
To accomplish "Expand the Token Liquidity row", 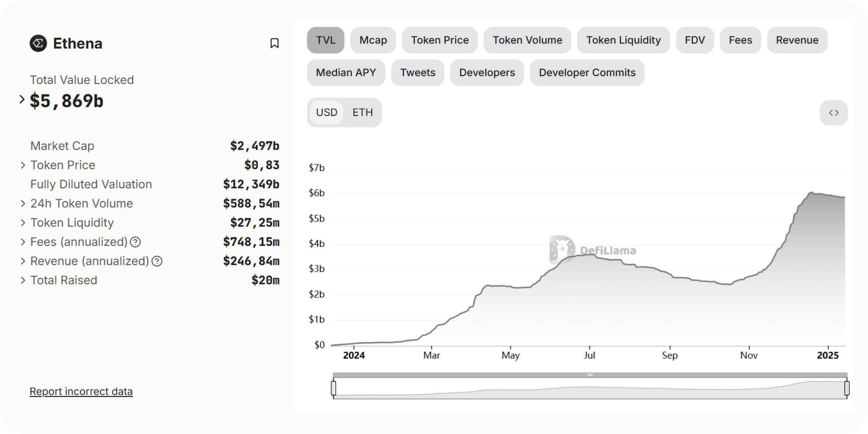I will (23, 223).
